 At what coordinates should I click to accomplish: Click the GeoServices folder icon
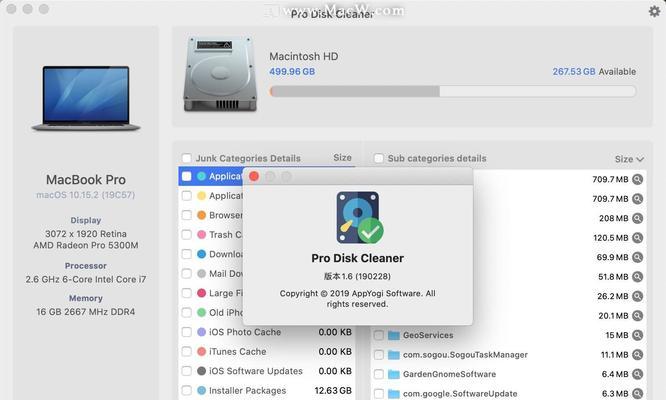(394, 335)
